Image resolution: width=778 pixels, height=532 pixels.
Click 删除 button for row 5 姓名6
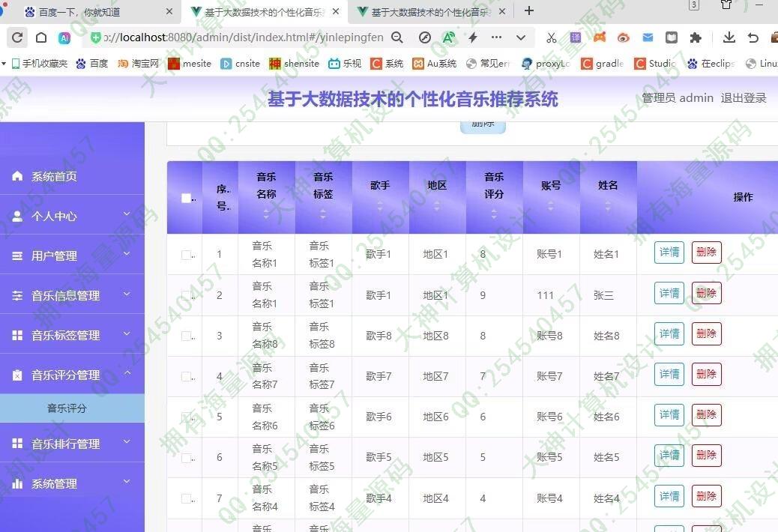coord(707,415)
